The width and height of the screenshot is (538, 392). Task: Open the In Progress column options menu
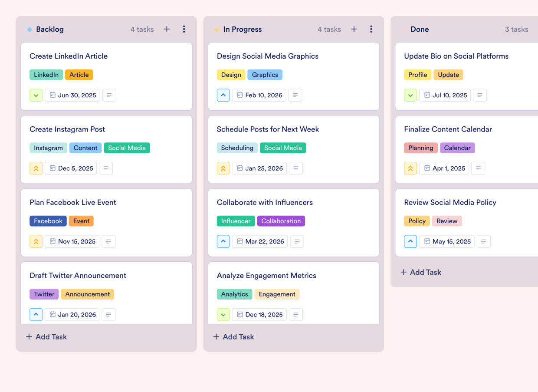(x=371, y=29)
